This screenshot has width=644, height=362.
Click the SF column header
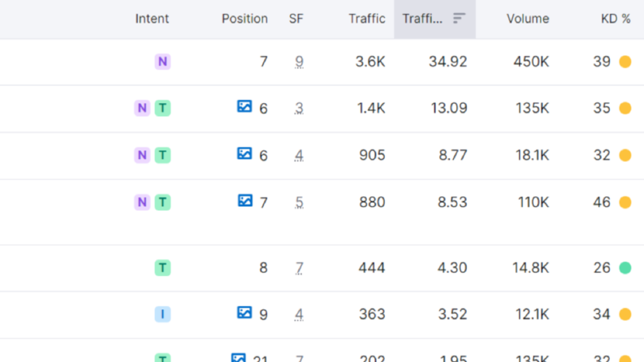[296, 19]
